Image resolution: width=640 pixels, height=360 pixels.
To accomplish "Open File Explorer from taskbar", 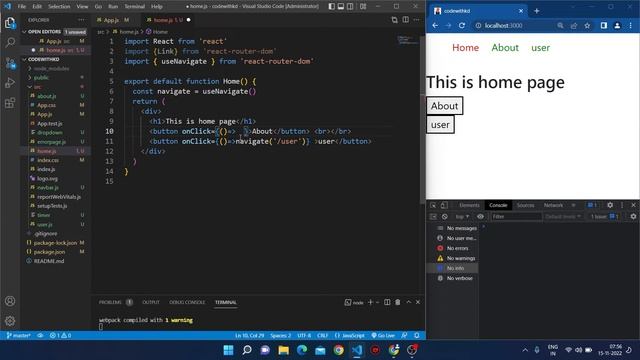I will tap(284, 350).
